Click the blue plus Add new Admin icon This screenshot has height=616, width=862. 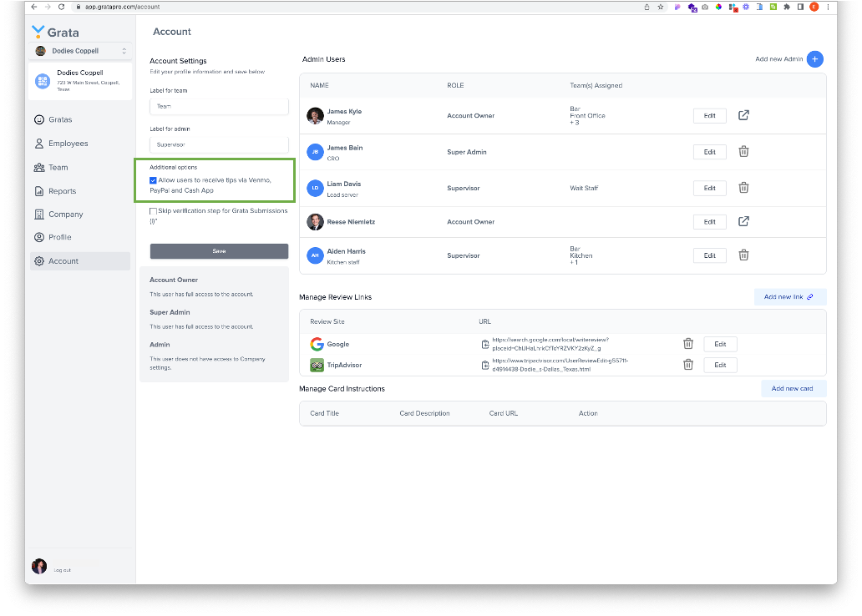(x=814, y=58)
